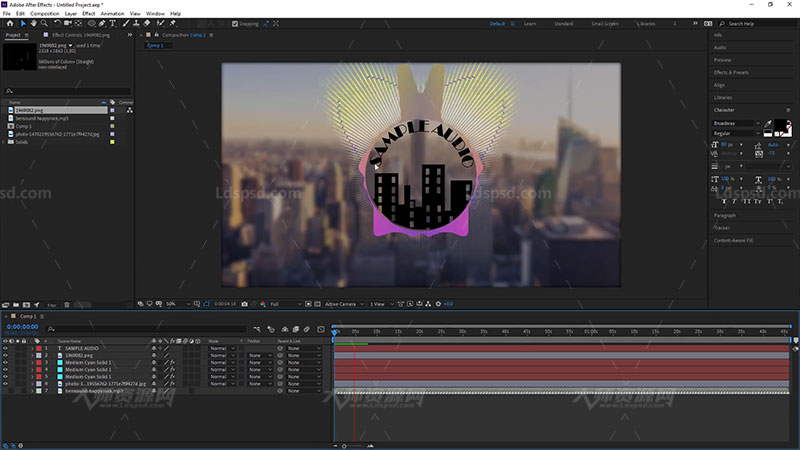Expand the Content-Aware Fill panel

point(733,240)
